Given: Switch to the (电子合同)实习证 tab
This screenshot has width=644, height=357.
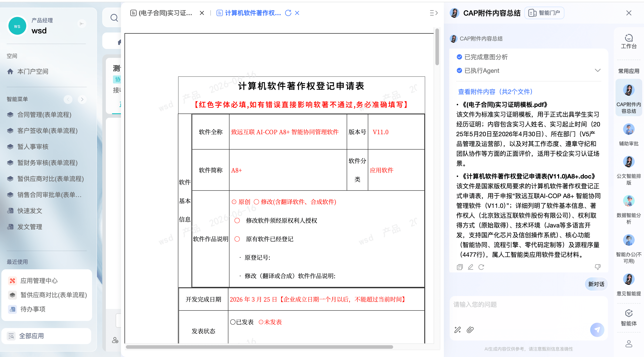Looking at the screenshot, I should coord(161,13).
